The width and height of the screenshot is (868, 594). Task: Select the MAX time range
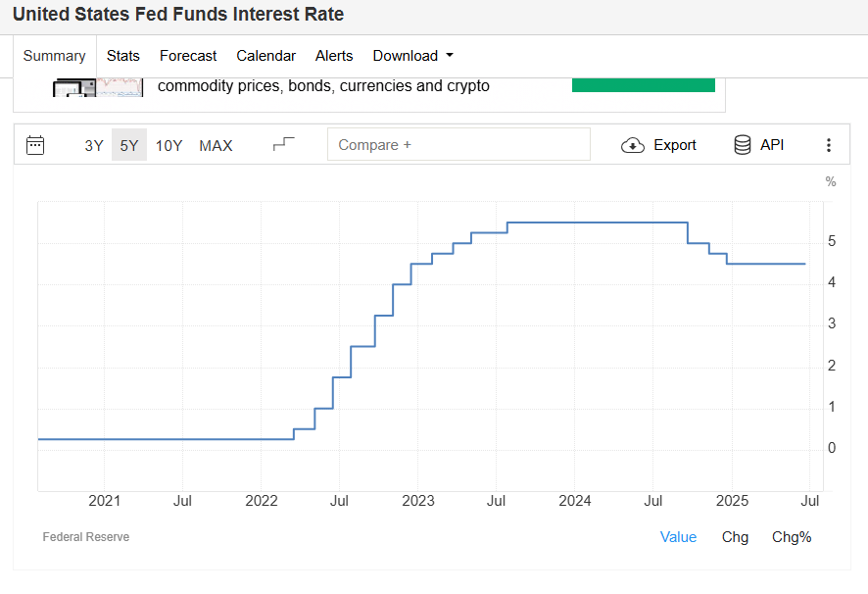216,145
